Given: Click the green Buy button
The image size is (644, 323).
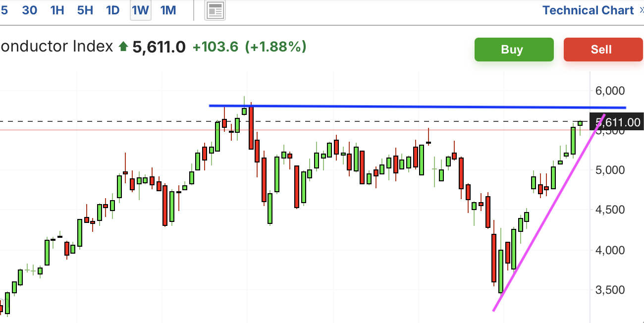Looking at the screenshot, I should pyautogui.click(x=514, y=50).
